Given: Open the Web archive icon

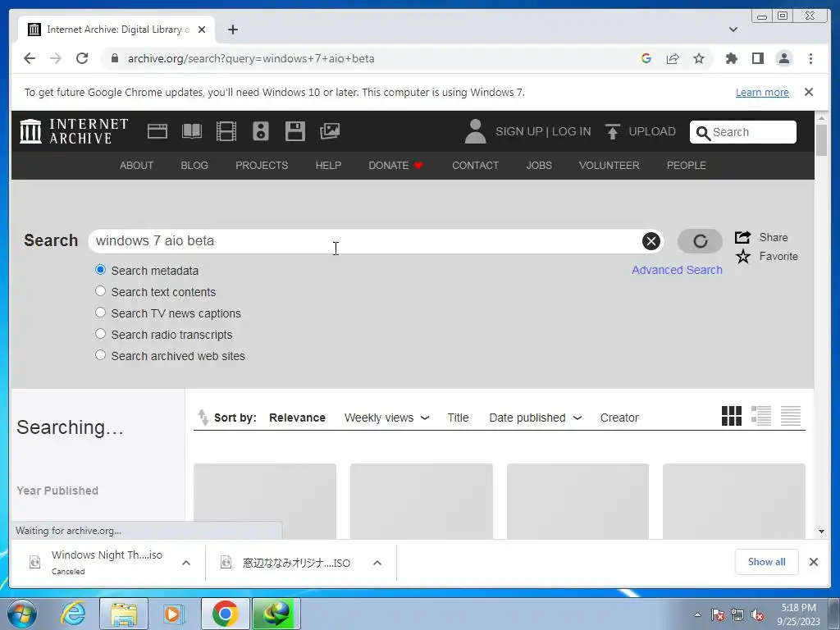Looking at the screenshot, I should click(157, 131).
